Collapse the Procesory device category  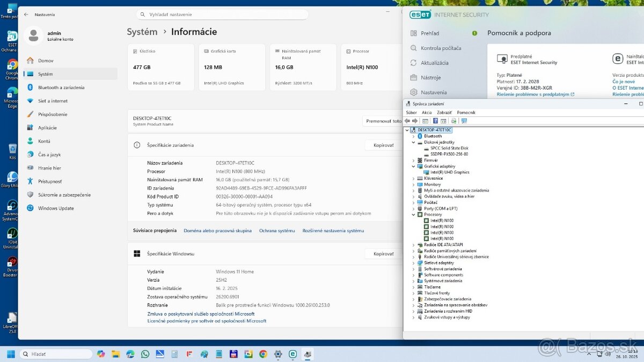413,215
